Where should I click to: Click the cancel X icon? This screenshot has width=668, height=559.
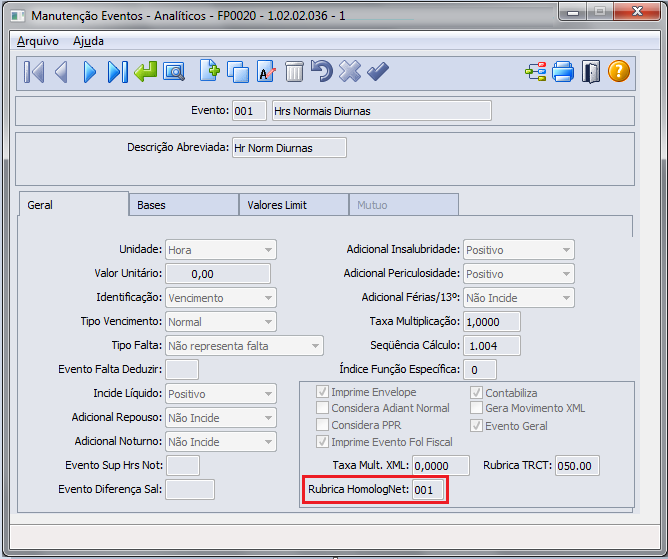click(350, 71)
